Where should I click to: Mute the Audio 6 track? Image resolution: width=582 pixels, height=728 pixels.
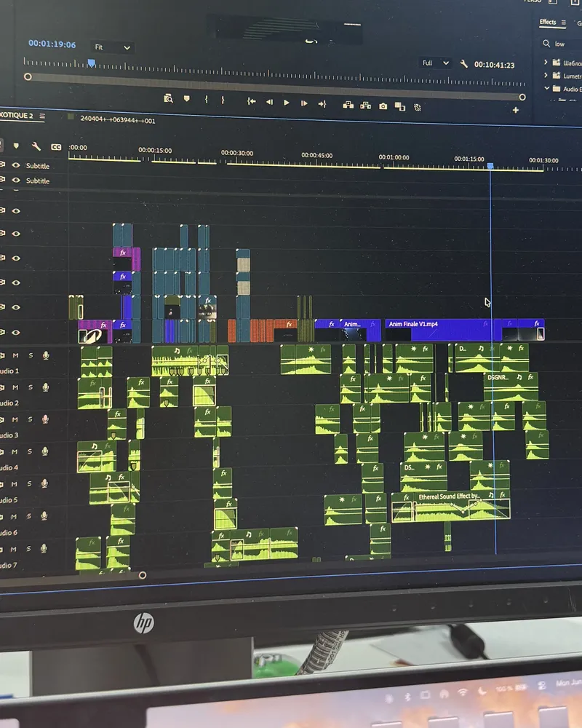pyautogui.click(x=14, y=517)
